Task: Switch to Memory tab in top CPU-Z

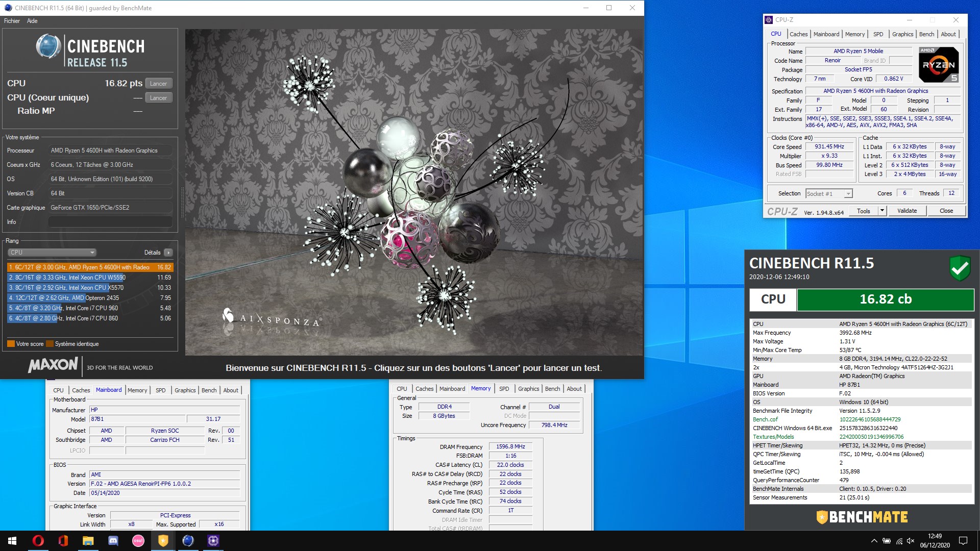Action: 855,34
